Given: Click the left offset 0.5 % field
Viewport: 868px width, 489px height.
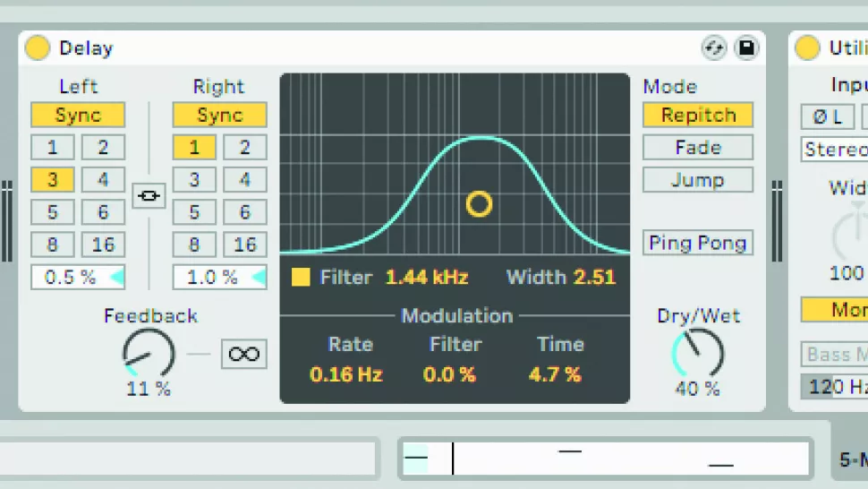Looking at the screenshot, I should (72, 278).
